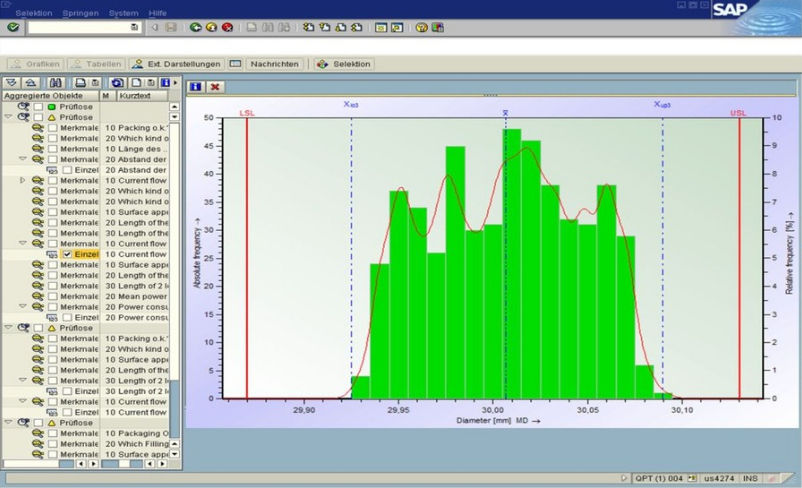Close the chart with the red X icon

215,87
